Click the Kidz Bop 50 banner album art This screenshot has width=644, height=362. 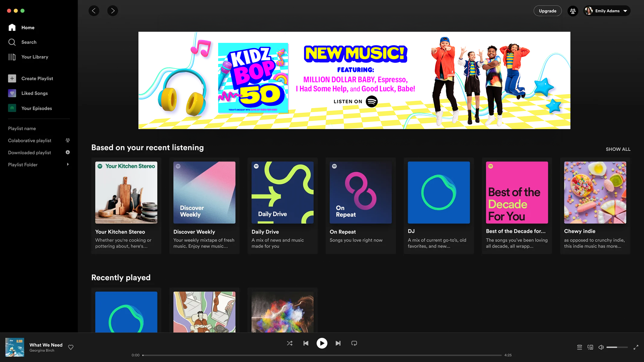[x=253, y=78]
